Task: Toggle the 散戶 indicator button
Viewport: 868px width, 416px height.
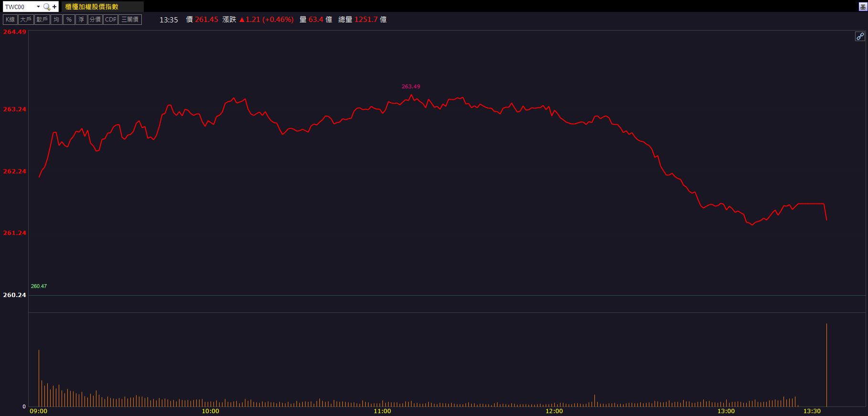Action: (42, 20)
